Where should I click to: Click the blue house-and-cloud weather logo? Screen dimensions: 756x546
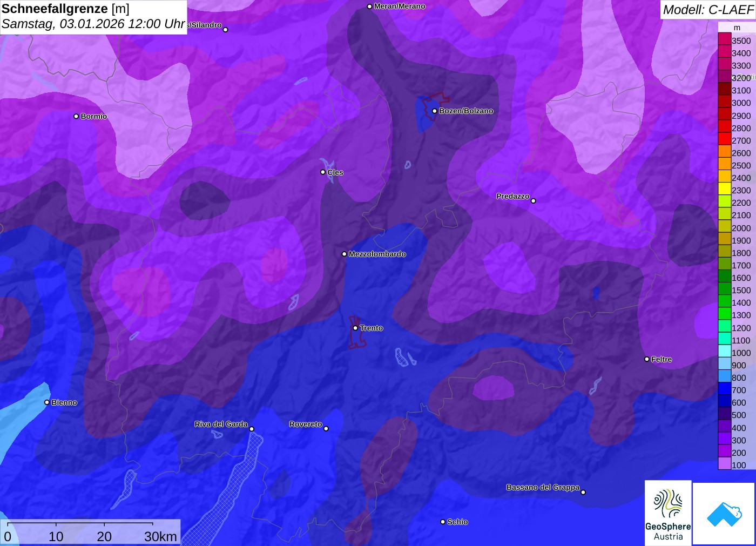point(724,514)
